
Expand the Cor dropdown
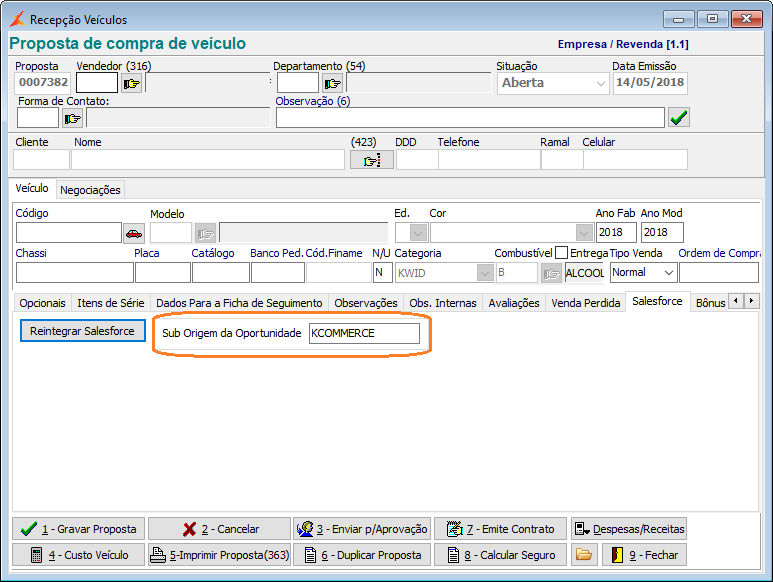tap(584, 233)
